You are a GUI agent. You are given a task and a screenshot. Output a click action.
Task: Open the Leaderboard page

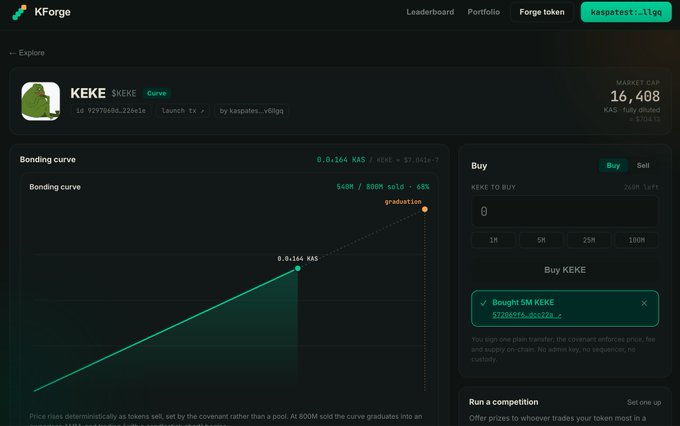430,12
